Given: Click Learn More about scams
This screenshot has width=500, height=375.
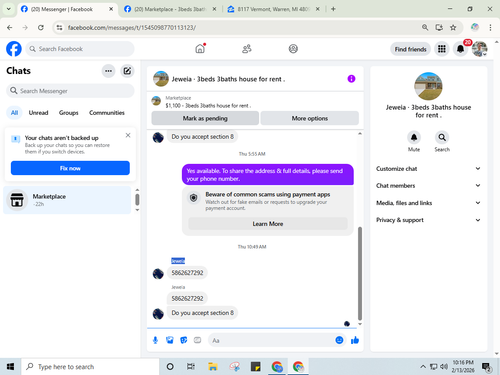Looking at the screenshot, I should point(268,224).
